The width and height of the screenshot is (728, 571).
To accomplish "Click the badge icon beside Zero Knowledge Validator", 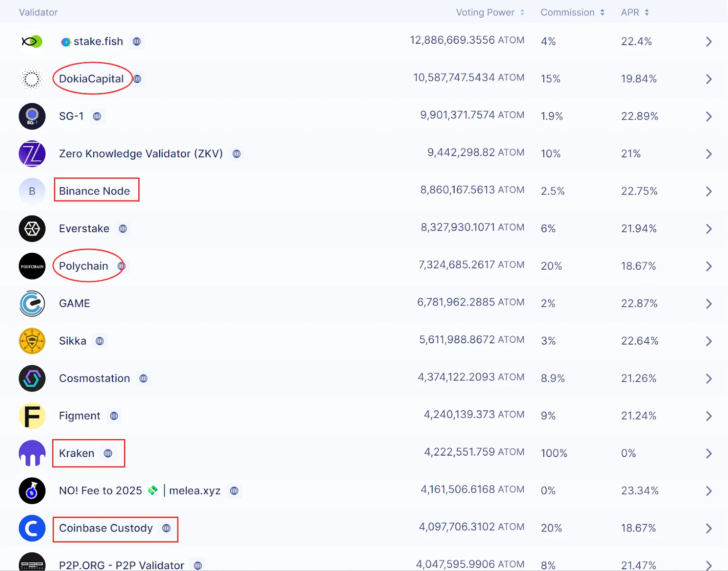I will point(237,154).
